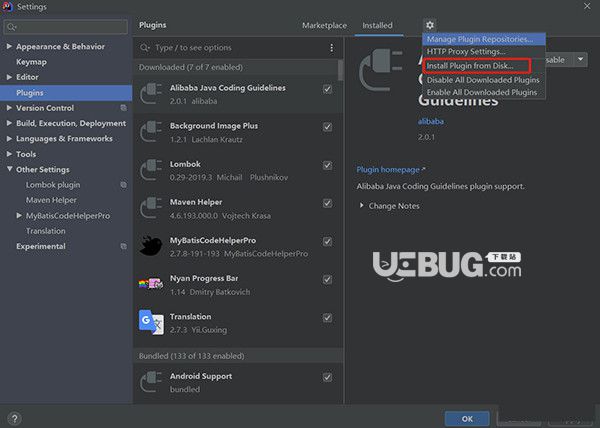Click the plugin list vertical scrollbar
Image resolution: width=600 pixels, height=428 pixels.
coord(340,70)
